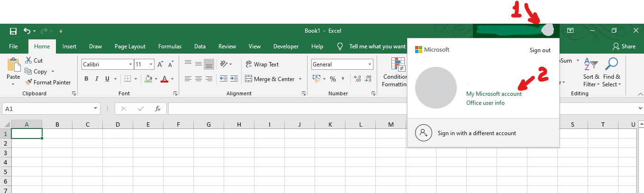Click Accounting Number Format icon
644x193 pixels.
click(316, 79)
